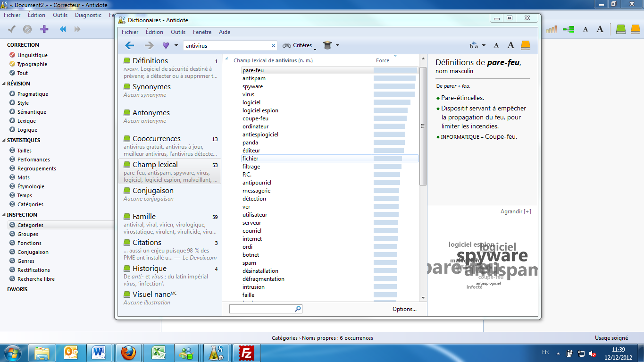Screen dimensions: 644x362
Task: Click the bar chart icon in Correcteur toolbar
Action: [551, 29]
